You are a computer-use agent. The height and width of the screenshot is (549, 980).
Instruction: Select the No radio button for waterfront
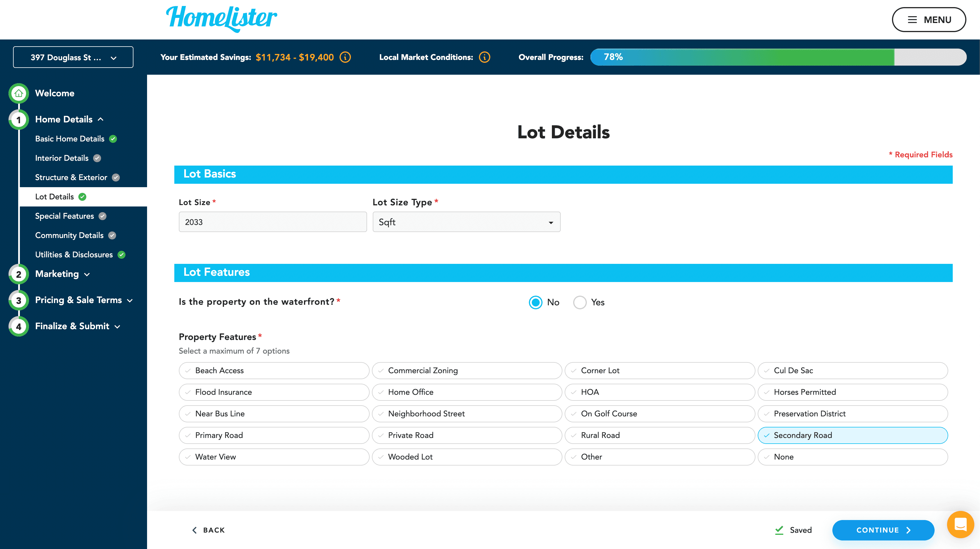click(537, 302)
